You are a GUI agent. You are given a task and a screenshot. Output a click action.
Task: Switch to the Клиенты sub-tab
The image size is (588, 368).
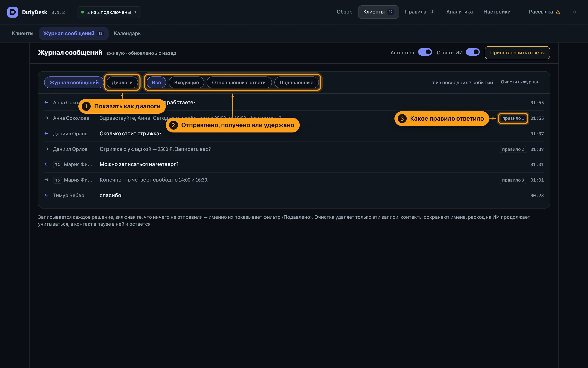pyautogui.click(x=23, y=34)
